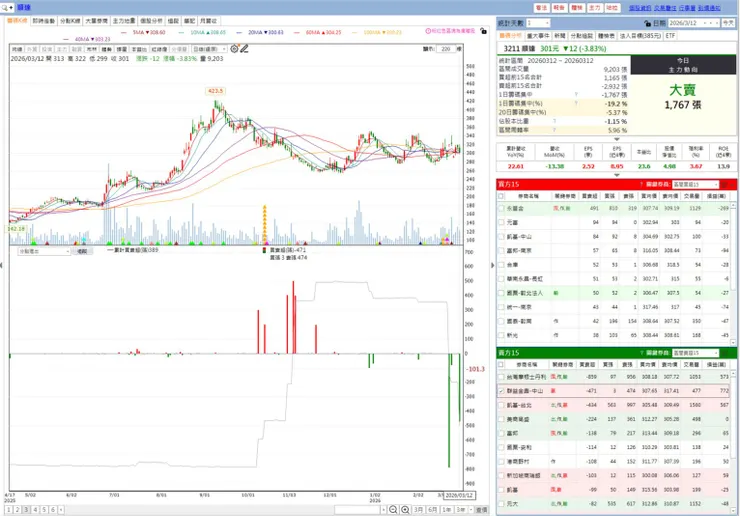Open the dropdown arrow next to 3年

click(x=471, y=510)
